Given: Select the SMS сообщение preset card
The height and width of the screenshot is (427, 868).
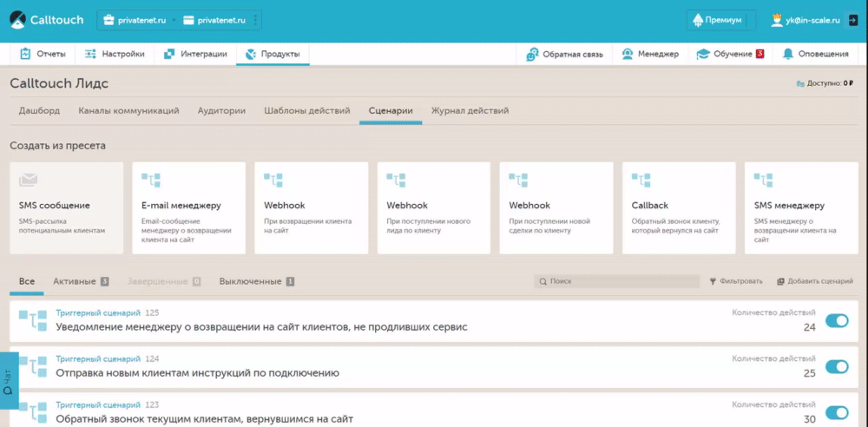Looking at the screenshot, I should click(67, 207).
